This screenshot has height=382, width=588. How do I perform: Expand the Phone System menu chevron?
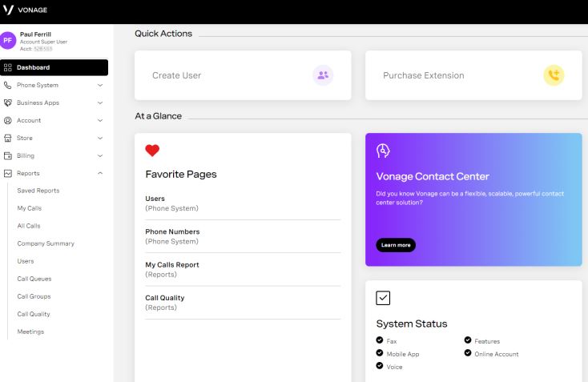coord(100,85)
